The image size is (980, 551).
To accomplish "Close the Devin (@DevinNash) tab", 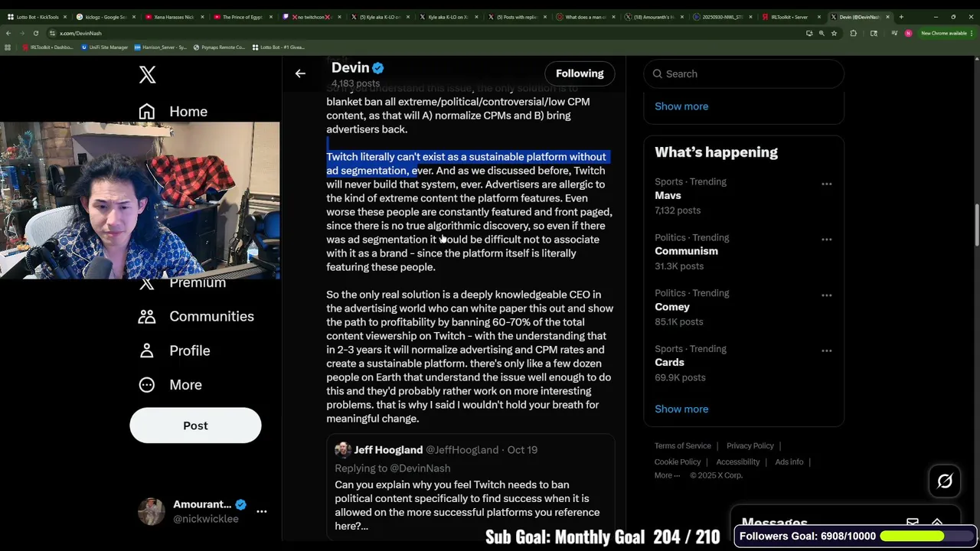I will [x=888, y=17].
